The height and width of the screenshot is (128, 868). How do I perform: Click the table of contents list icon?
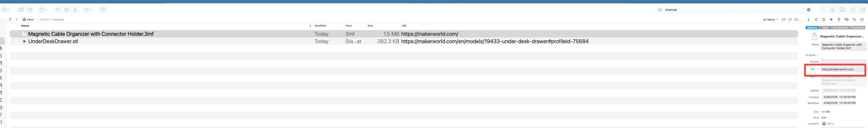816,19
